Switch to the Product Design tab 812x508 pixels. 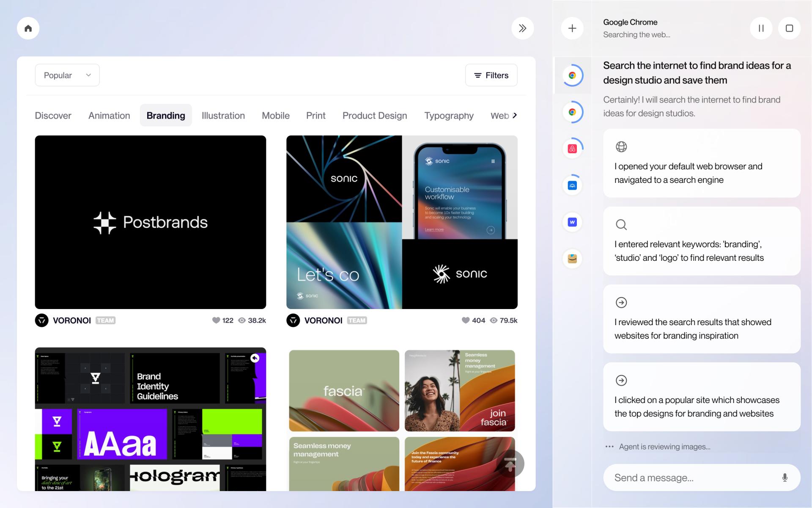click(375, 116)
